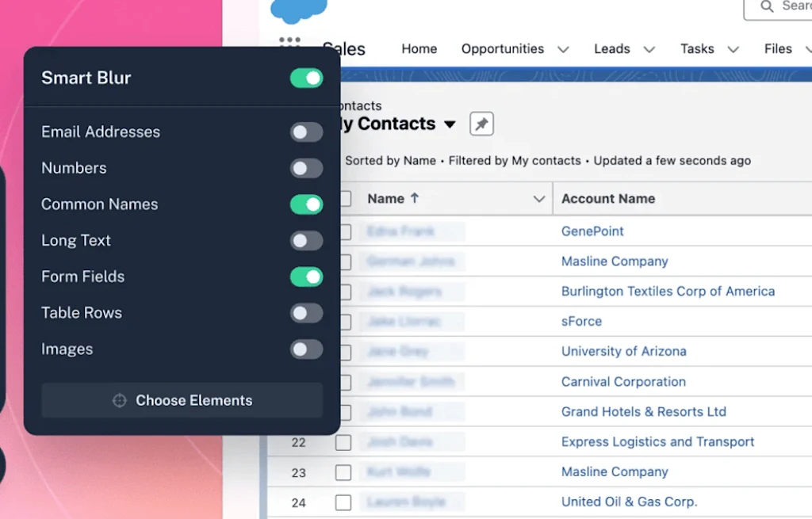
Task: Open the United Oil & Gas Corp. link
Action: coord(629,502)
